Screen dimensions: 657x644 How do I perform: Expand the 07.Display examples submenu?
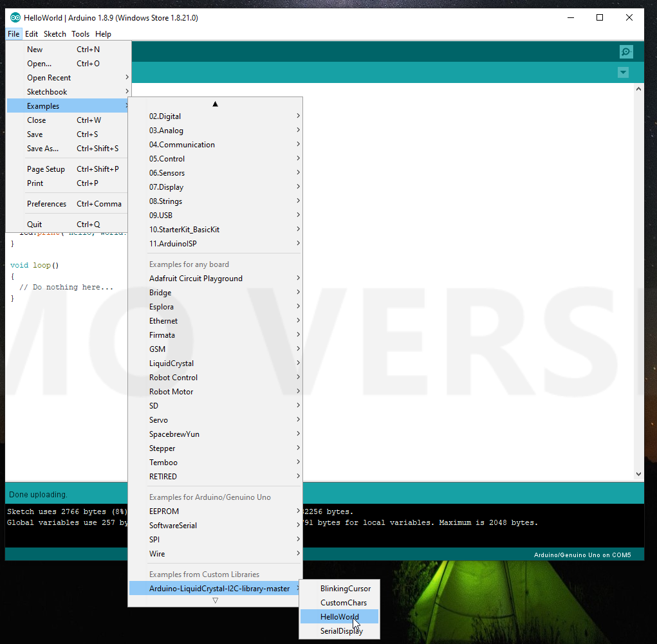point(216,187)
